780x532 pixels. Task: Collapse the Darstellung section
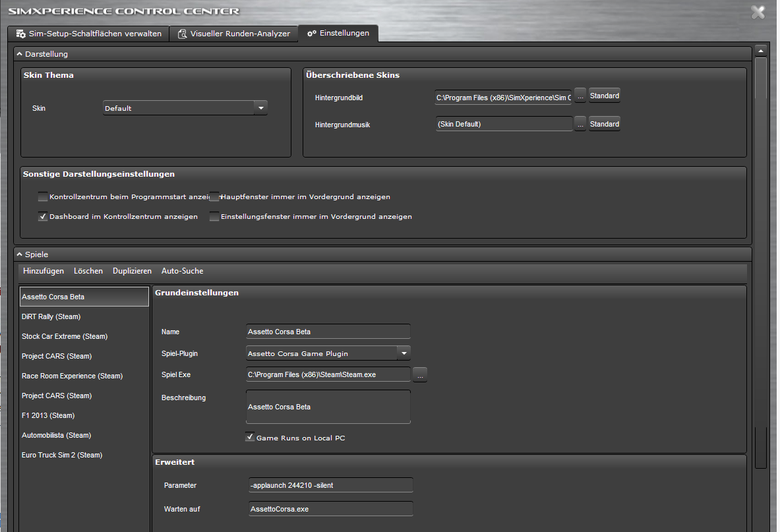coord(19,53)
